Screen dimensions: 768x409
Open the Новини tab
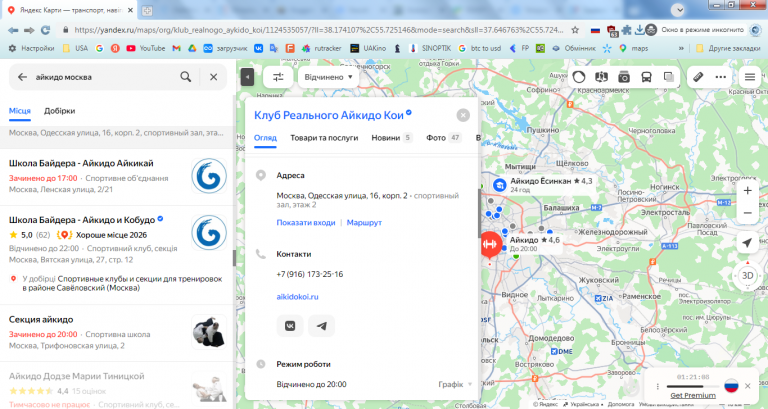(x=391, y=138)
